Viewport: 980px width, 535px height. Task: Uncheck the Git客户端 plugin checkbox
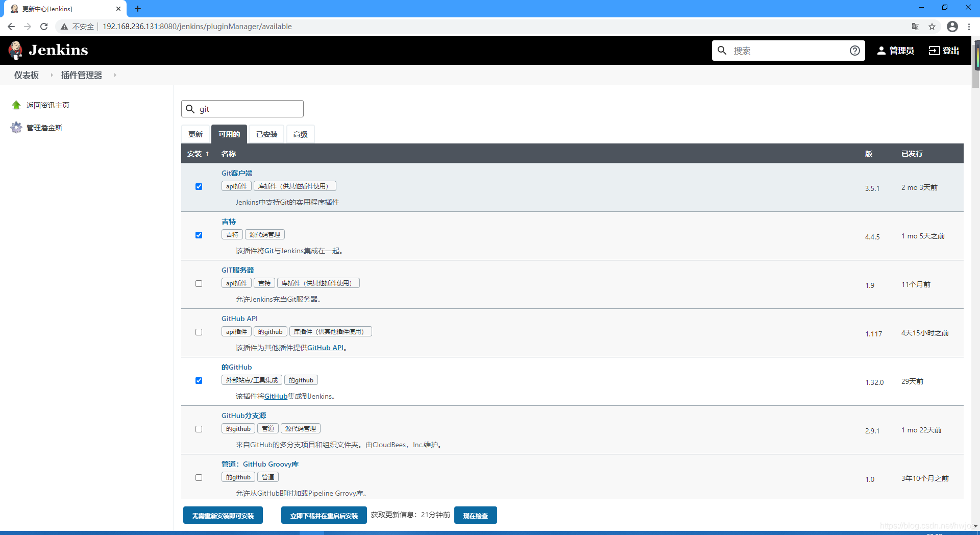(199, 187)
